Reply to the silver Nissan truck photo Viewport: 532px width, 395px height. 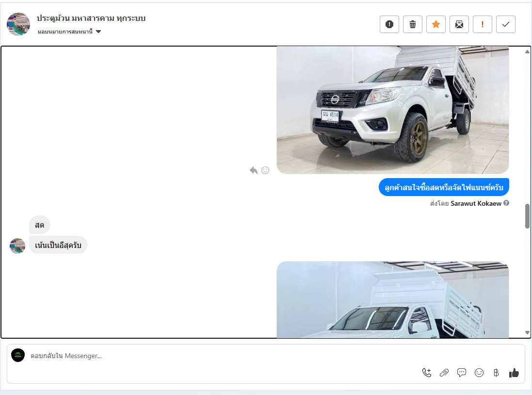click(254, 170)
